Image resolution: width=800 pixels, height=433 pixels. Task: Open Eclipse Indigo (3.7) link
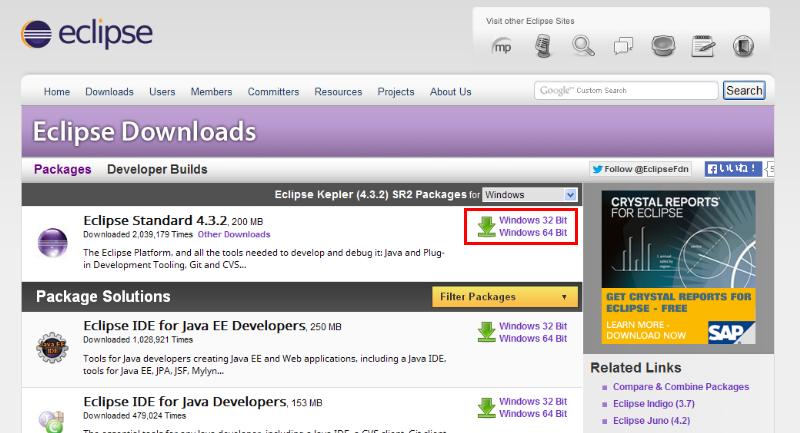coord(654,403)
